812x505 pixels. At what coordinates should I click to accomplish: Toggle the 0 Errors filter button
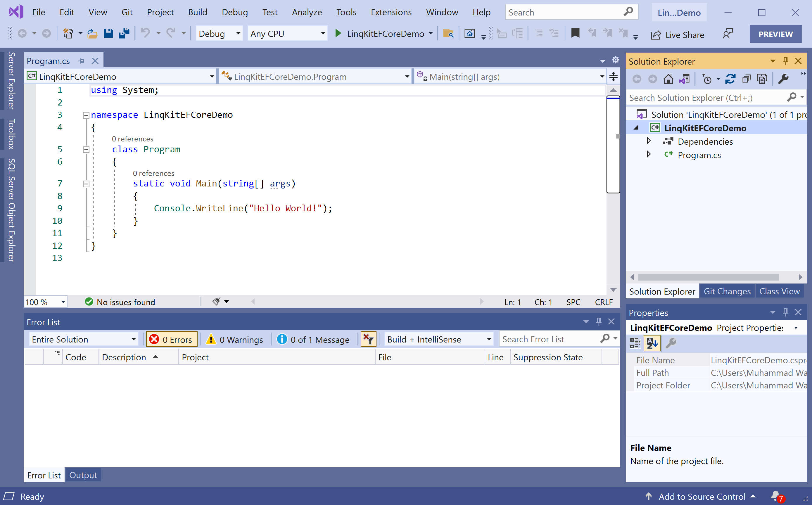[x=172, y=339]
